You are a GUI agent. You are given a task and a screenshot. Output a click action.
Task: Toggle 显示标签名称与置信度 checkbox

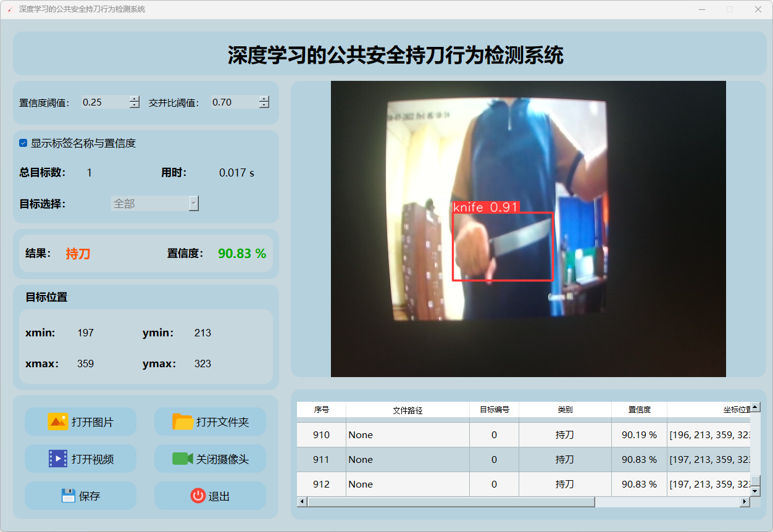coord(23,143)
